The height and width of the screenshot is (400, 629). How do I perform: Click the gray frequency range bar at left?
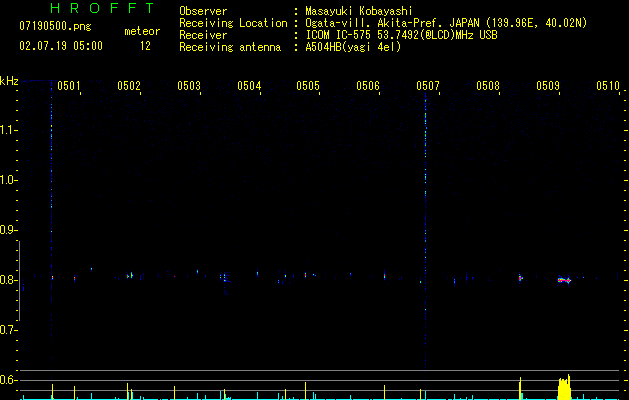pyautogui.click(x=19, y=281)
